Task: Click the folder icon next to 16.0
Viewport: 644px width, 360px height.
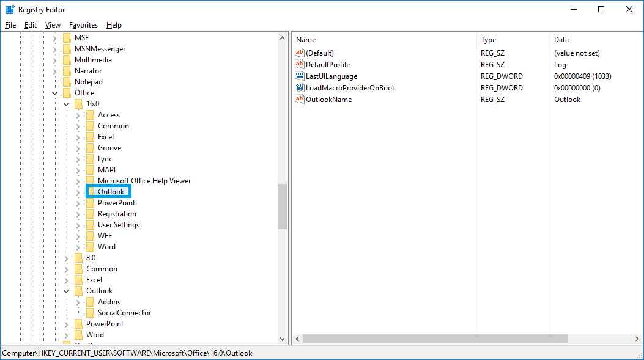Action: tap(78, 104)
